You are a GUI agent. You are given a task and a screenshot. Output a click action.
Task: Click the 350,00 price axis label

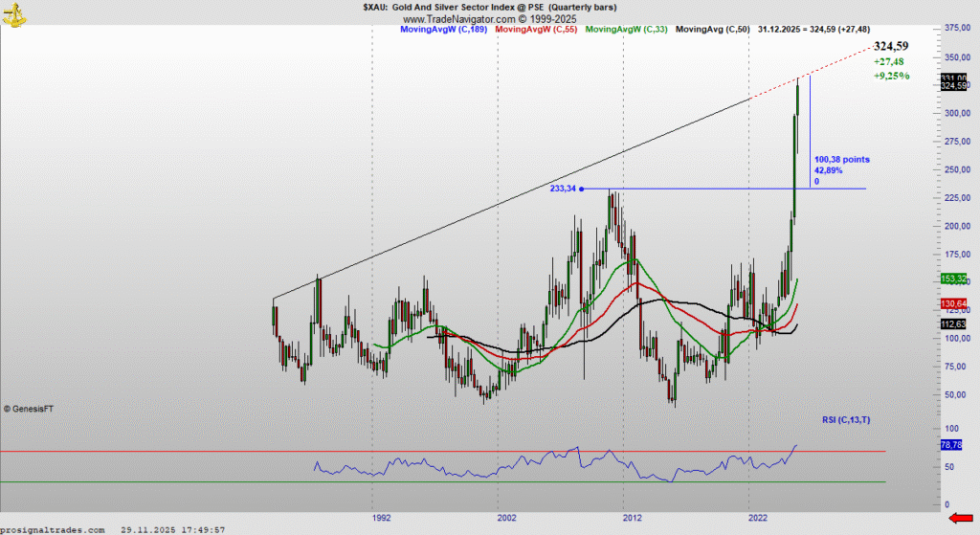click(x=957, y=56)
